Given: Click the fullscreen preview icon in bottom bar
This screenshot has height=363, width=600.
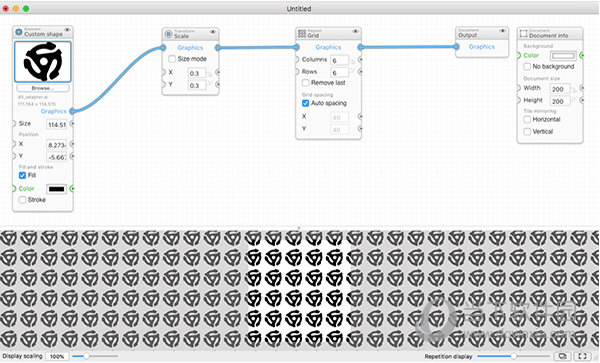Looking at the screenshot, I should click(582, 356).
